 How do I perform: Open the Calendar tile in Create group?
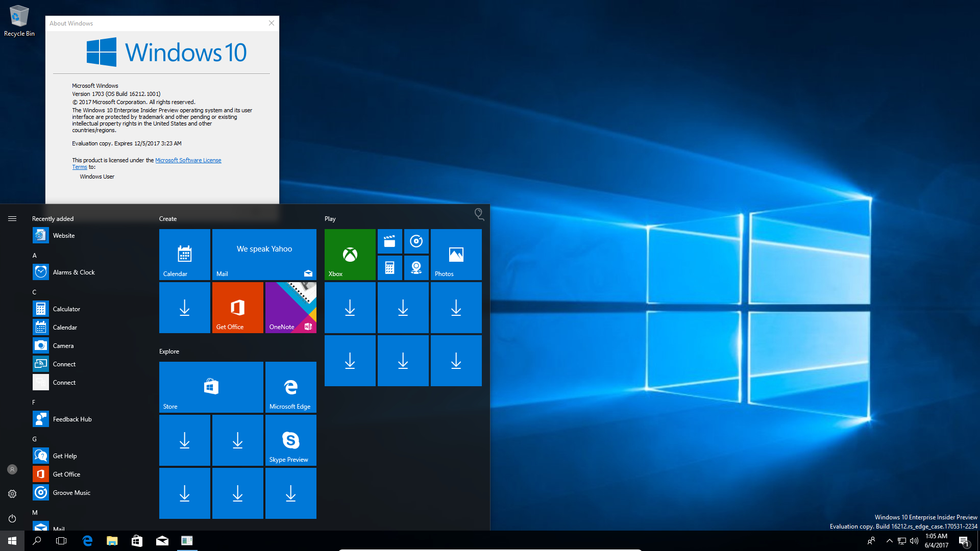(185, 255)
